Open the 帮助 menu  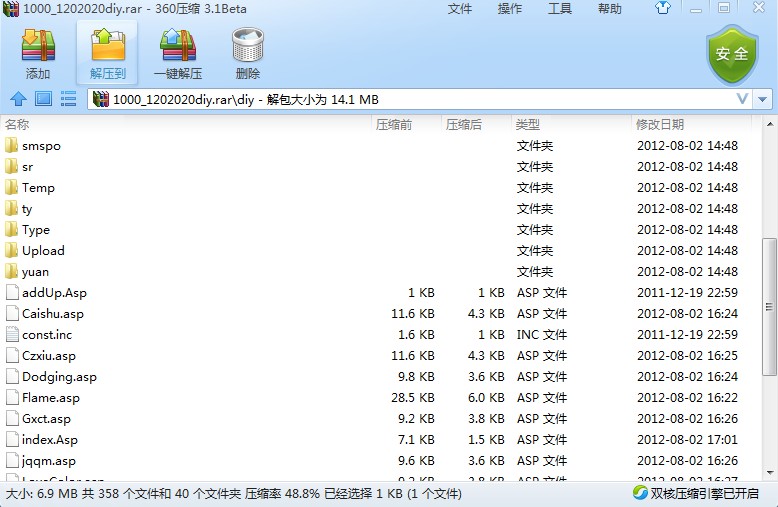(610, 9)
